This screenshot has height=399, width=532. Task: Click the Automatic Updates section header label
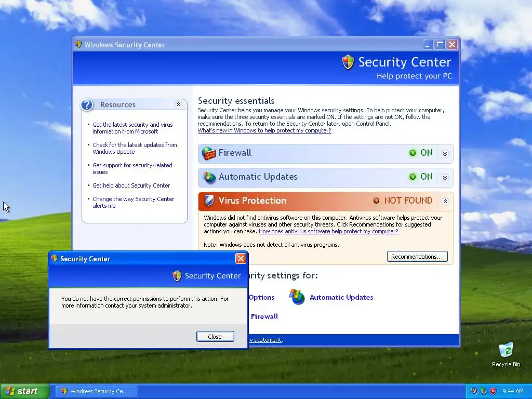[258, 177]
